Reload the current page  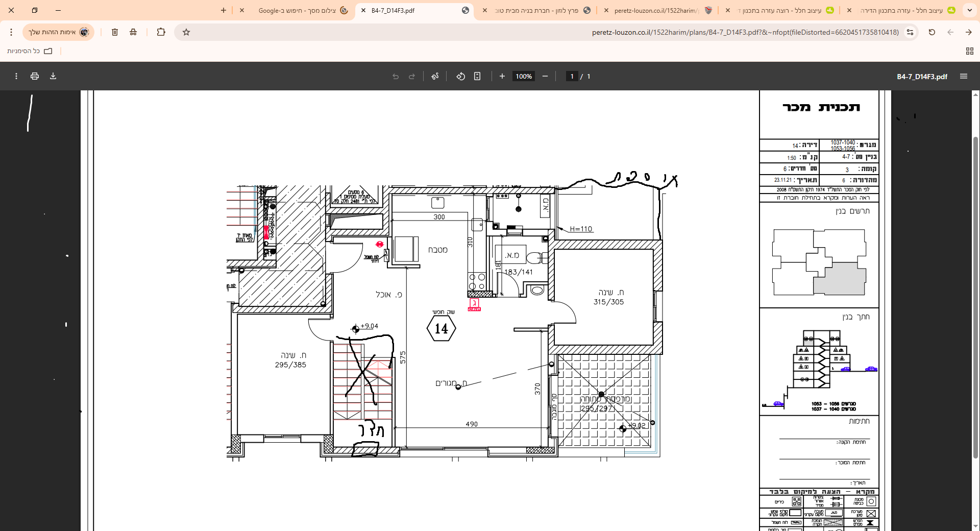pyautogui.click(x=932, y=32)
